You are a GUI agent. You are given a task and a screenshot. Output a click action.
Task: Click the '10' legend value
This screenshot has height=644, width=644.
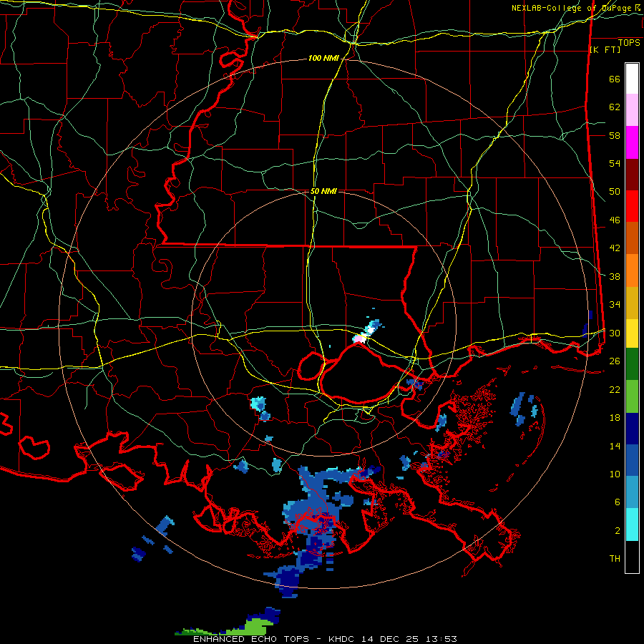point(615,474)
